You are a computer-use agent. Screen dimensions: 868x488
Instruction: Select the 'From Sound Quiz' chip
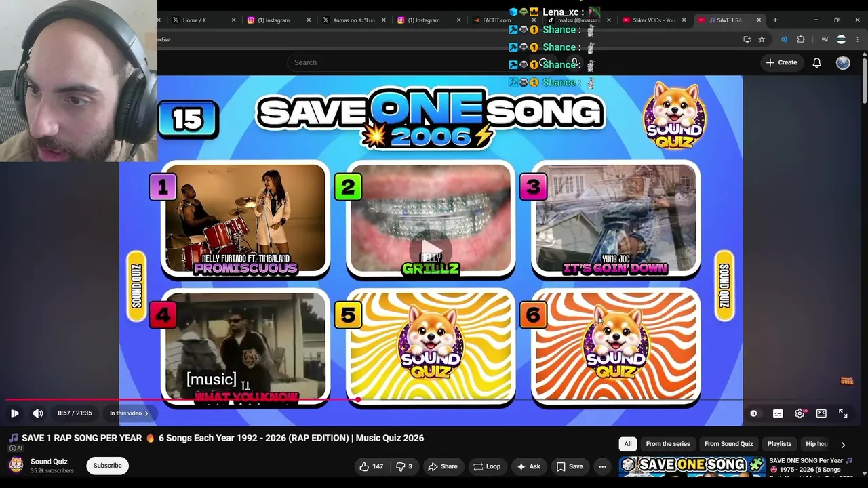tap(728, 444)
